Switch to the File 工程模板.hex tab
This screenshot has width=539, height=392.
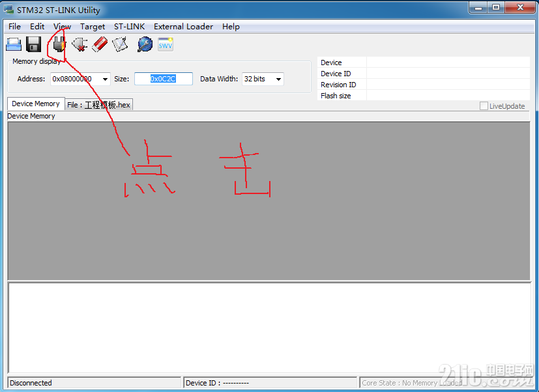[x=98, y=105]
